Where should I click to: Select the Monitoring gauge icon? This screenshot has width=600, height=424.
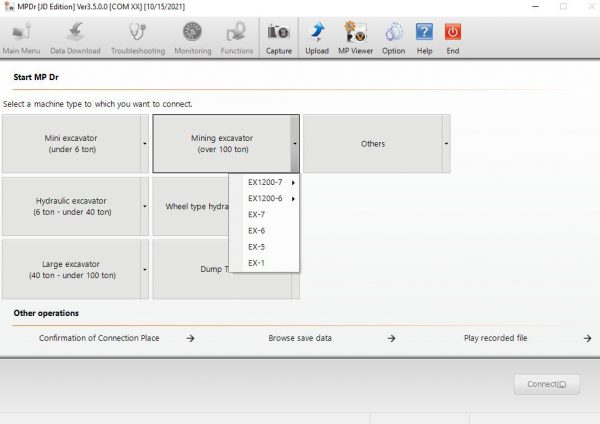[x=192, y=38]
